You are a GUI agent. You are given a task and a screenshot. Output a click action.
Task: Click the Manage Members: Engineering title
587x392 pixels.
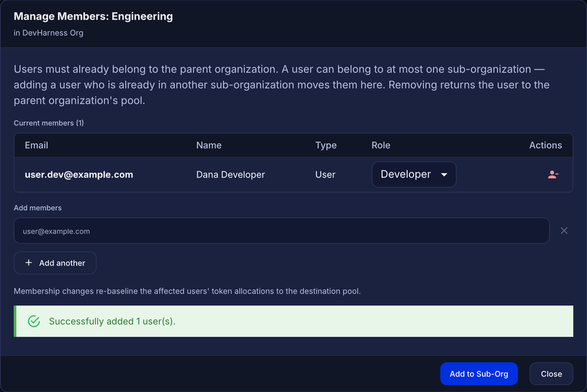93,16
